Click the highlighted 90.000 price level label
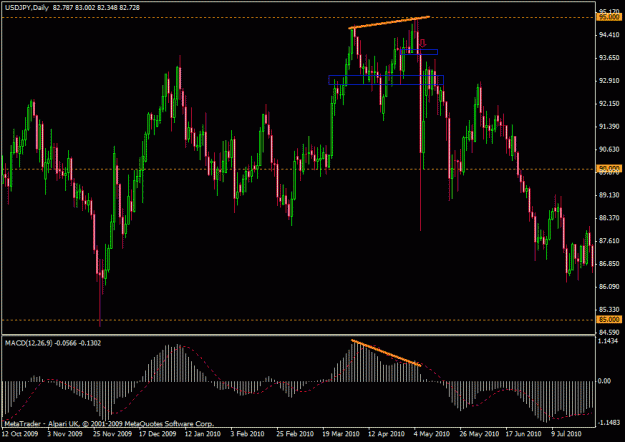Viewport: 625px width, 442px height. [609, 169]
